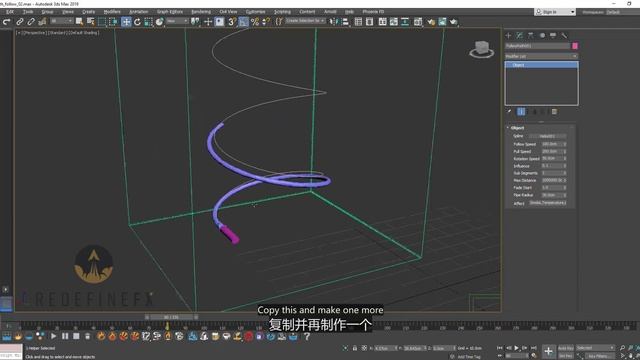The width and height of the screenshot is (640, 360).
Task: Click the Undo arrow icon
Action: (x=7, y=22)
